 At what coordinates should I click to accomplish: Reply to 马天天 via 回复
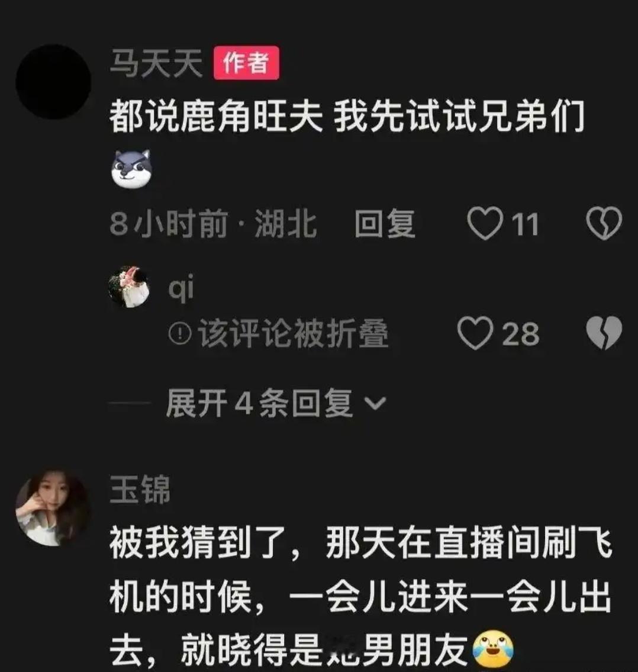[x=384, y=223]
